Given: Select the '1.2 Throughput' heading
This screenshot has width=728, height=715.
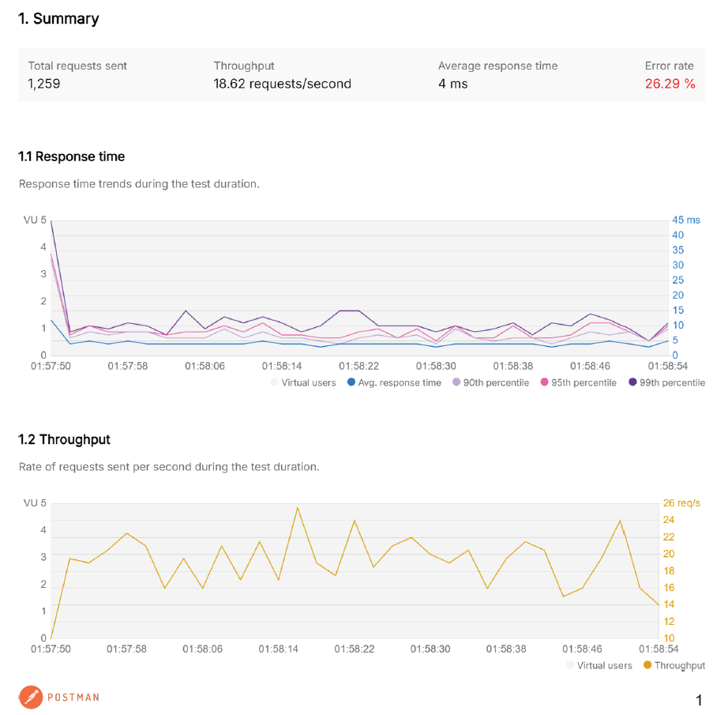Looking at the screenshot, I should tap(64, 439).
